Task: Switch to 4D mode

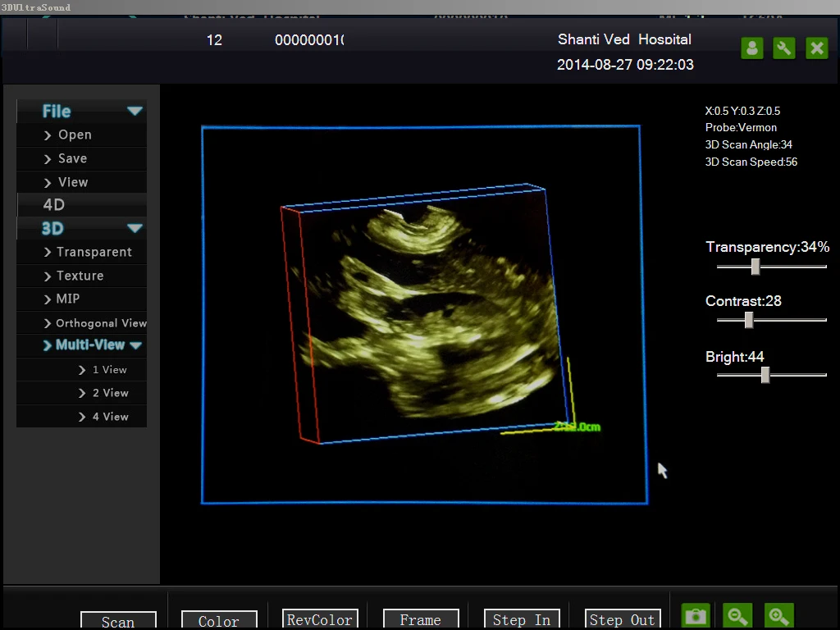Action: click(53, 205)
